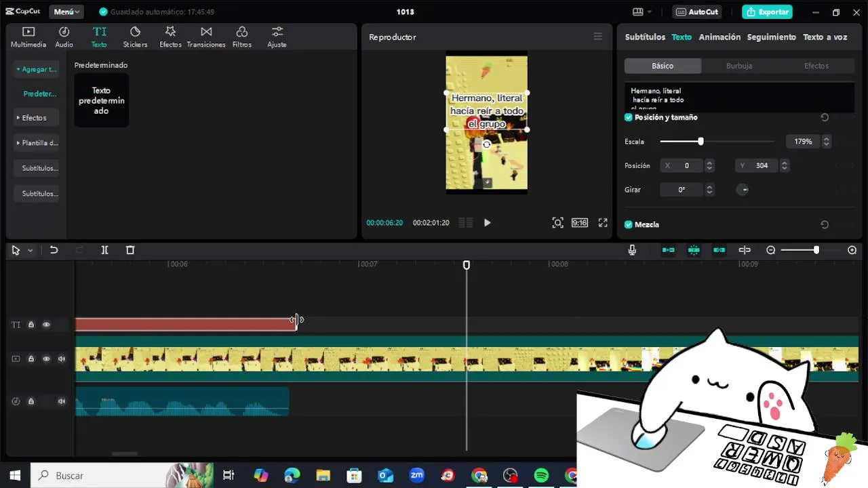Click the delete trash icon in timeline toolbar
This screenshot has width=868, height=488.
[x=130, y=250]
